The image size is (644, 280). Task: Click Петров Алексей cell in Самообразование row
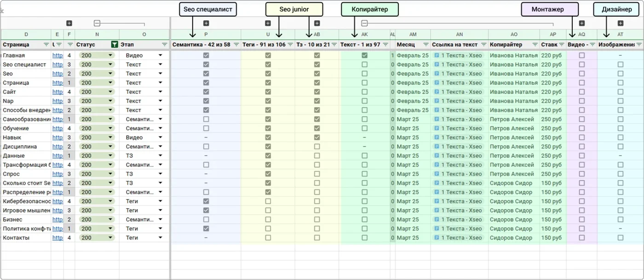pyautogui.click(x=514, y=119)
